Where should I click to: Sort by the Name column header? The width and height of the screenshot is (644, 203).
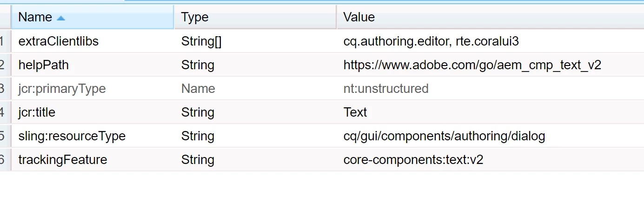pos(92,17)
